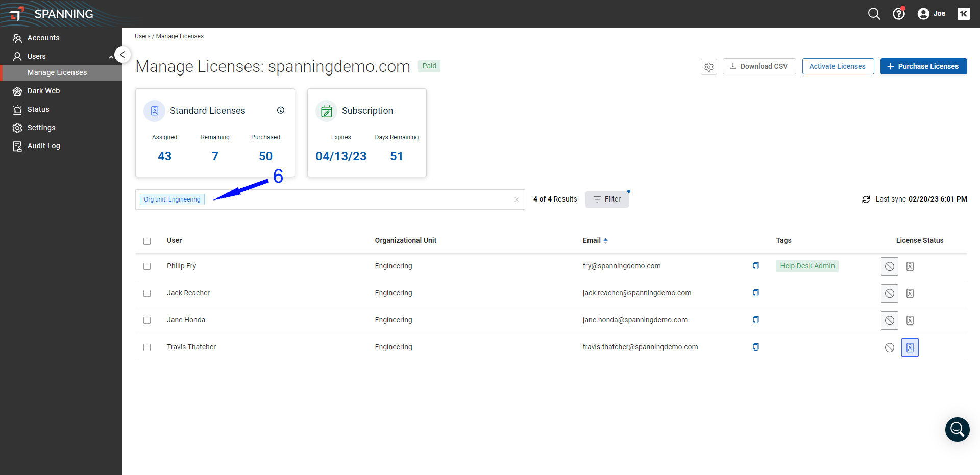Click the unlicensed icon for Jane Honda
Viewport: 980px width, 475px height.
pos(890,320)
